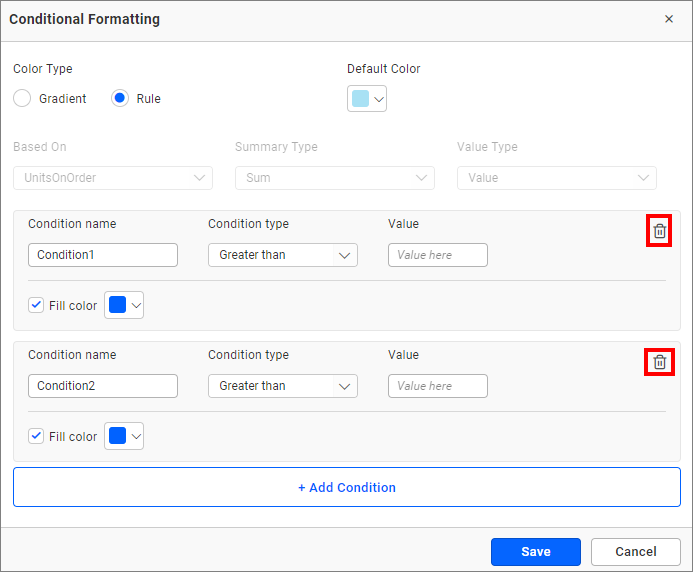The image size is (693, 572).
Task: Open the Value Type dropdown
Action: (x=556, y=178)
